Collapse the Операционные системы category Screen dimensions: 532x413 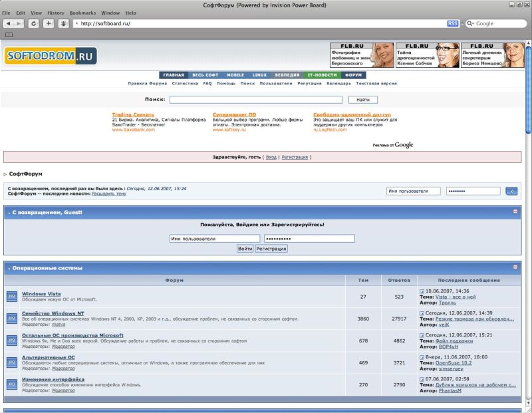point(515,267)
